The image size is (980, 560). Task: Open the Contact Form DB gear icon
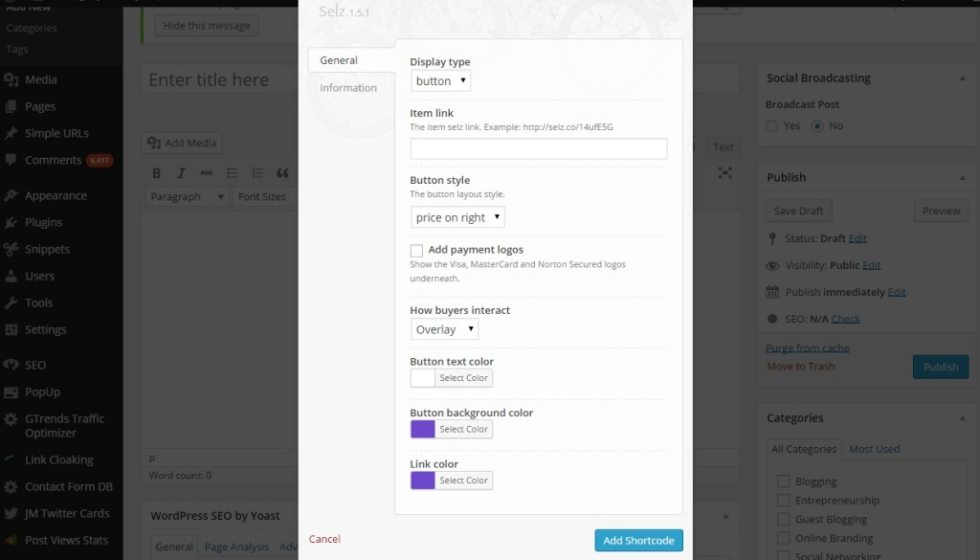11,487
